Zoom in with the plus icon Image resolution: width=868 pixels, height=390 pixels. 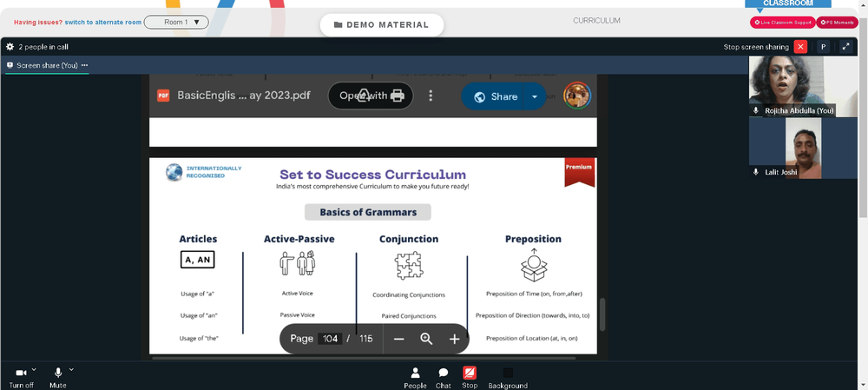click(x=455, y=339)
